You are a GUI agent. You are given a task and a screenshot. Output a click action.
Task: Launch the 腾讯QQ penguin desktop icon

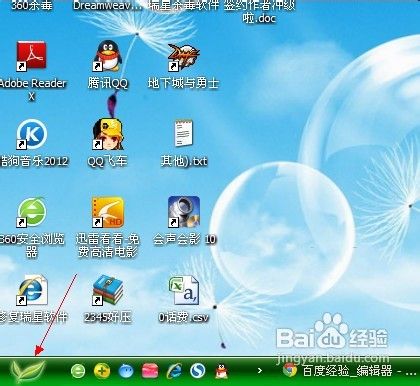107,56
